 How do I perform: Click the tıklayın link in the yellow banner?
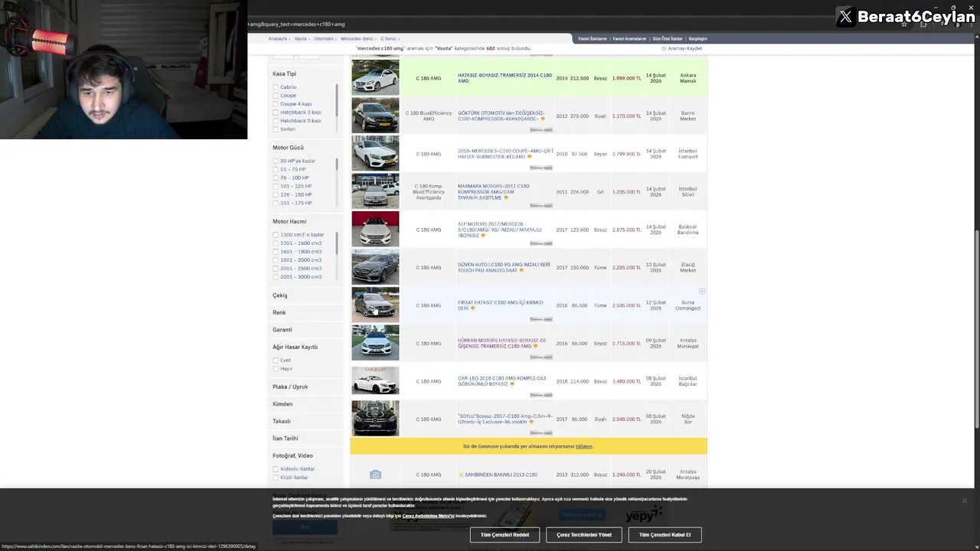click(x=584, y=446)
